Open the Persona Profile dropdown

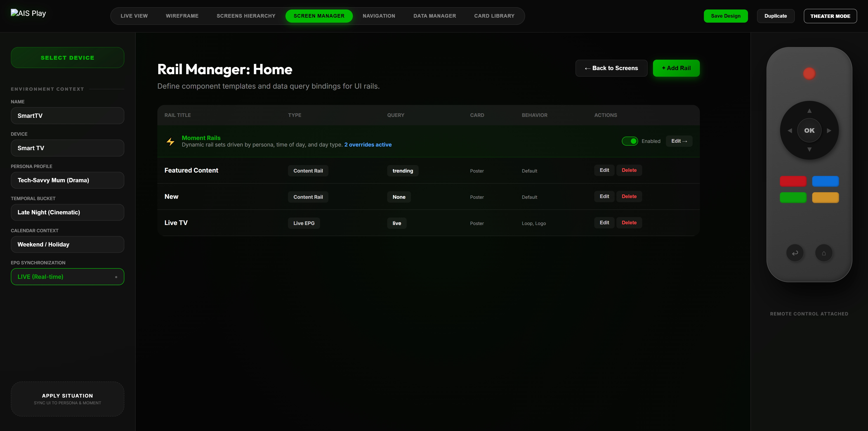pyautogui.click(x=67, y=180)
